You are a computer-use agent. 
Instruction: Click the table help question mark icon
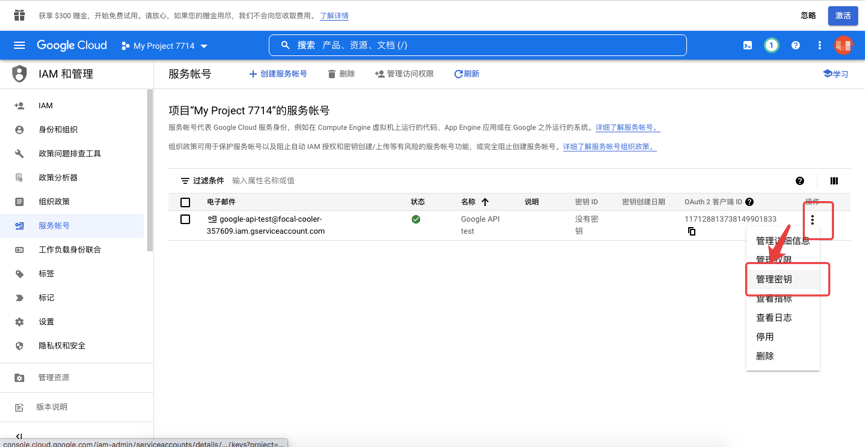pos(800,181)
